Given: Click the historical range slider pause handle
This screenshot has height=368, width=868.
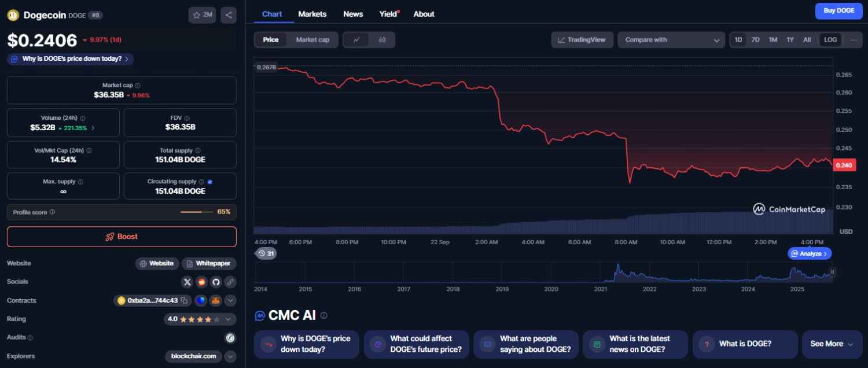Looking at the screenshot, I should click(833, 271).
